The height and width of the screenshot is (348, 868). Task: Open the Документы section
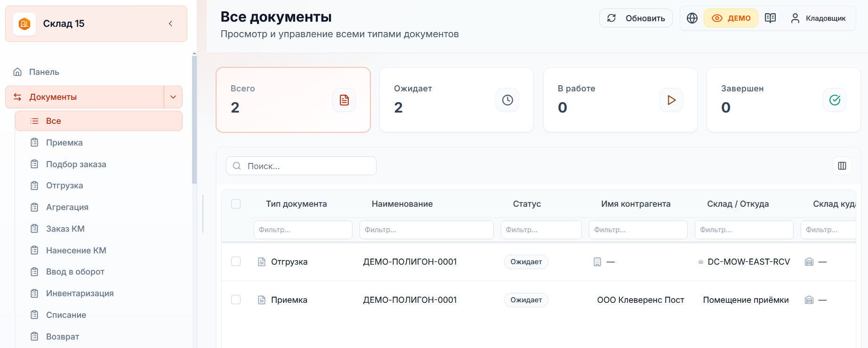coord(85,97)
